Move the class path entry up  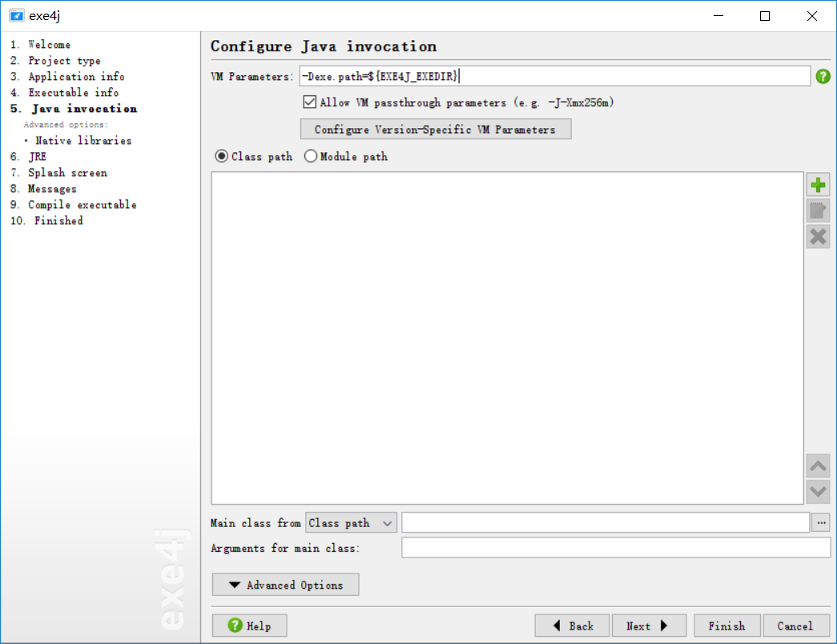tap(818, 466)
